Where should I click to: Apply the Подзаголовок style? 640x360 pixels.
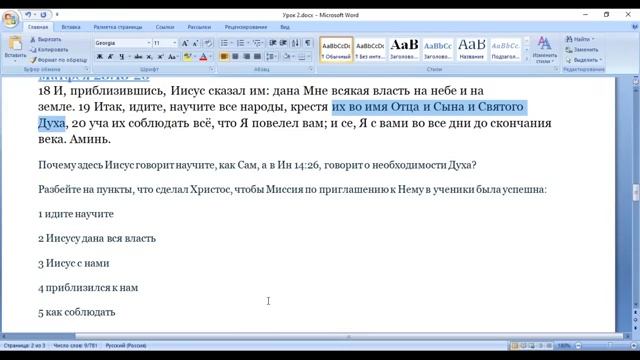pyautogui.click(x=505, y=50)
